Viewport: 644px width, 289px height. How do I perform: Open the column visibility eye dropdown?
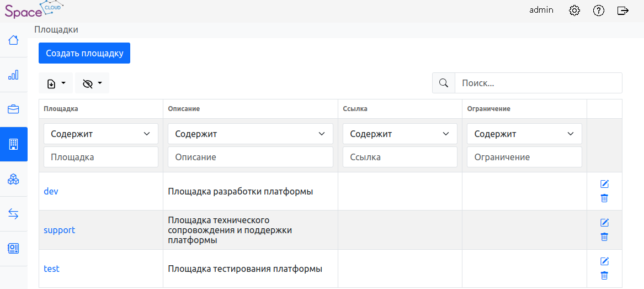(x=92, y=83)
